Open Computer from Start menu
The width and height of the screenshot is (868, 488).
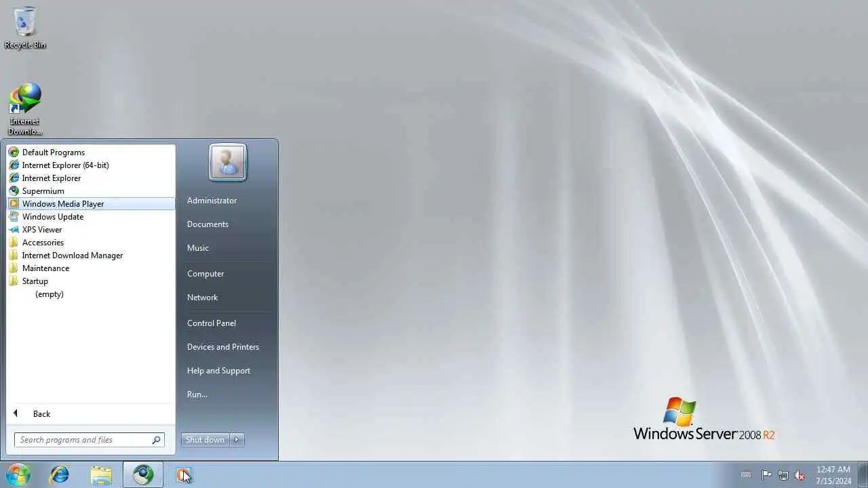pyautogui.click(x=205, y=274)
